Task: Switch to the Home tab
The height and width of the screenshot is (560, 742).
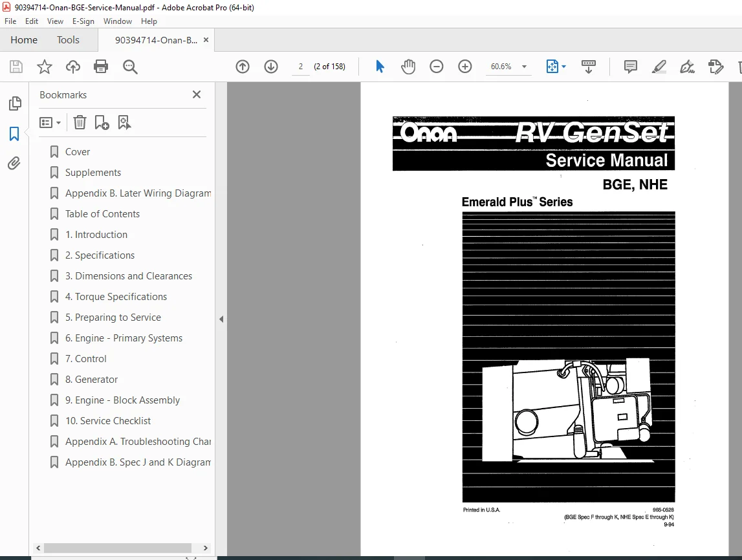Action: pos(24,40)
